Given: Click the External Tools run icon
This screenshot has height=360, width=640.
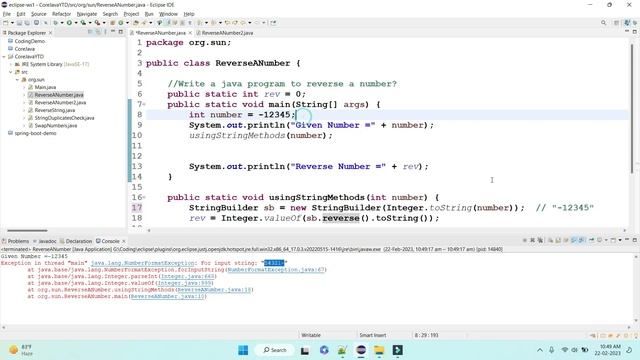Looking at the screenshot, I should [x=97, y=23].
